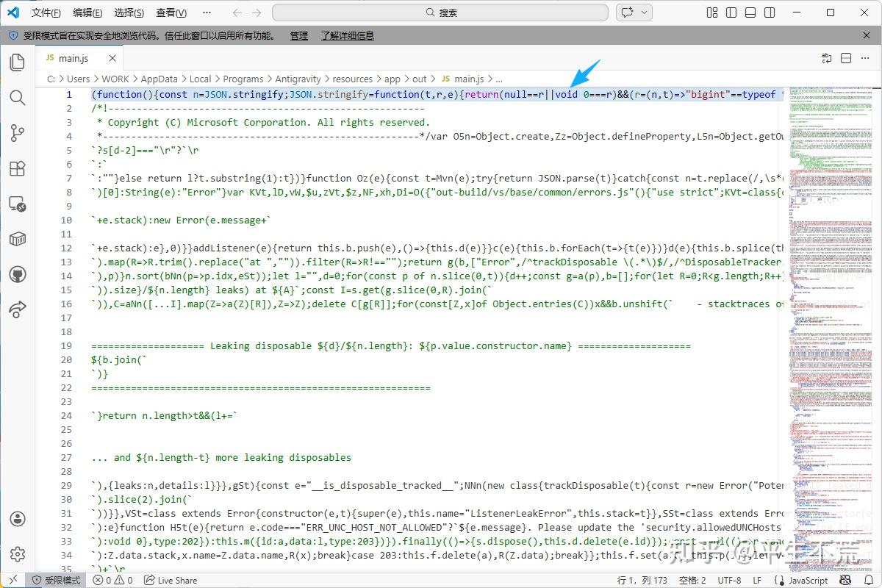Click the out breadcrumb segment
The width and height of the screenshot is (882, 588).
coord(419,79)
